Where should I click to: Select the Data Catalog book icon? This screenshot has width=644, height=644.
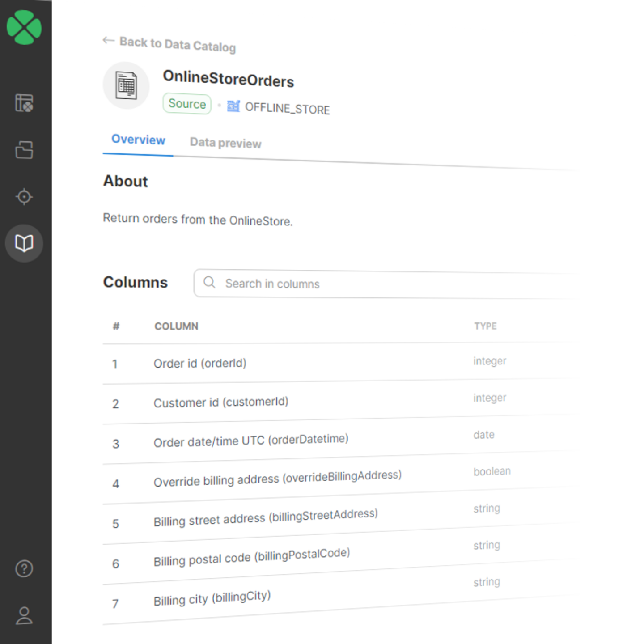coord(24,243)
